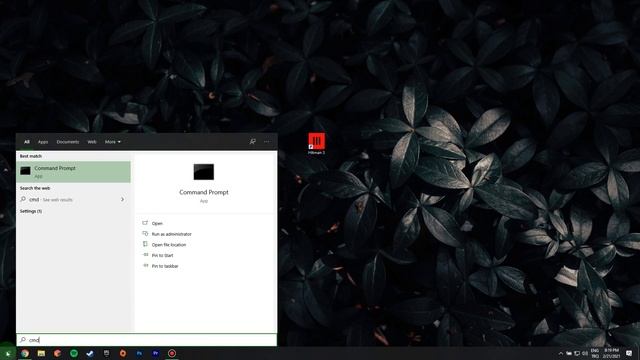The image size is (640, 360).
Task: Expand the cmd web results arrow
Action: (x=122, y=200)
